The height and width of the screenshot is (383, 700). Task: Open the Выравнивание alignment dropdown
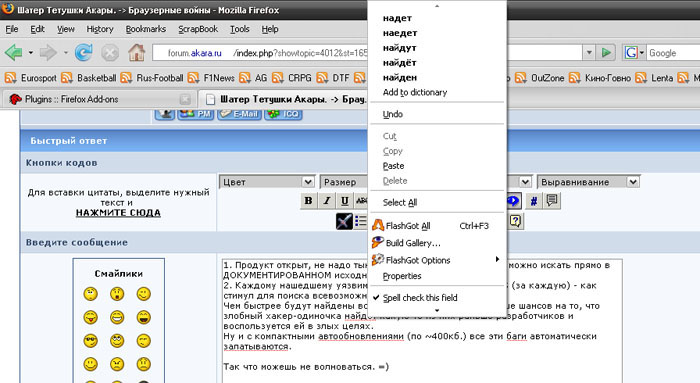pyautogui.click(x=588, y=182)
